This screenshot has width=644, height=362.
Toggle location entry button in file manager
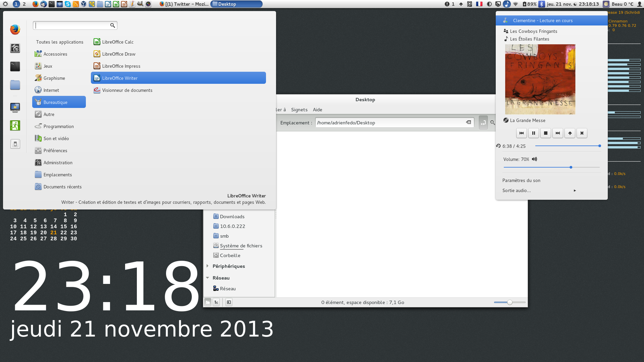click(483, 123)
